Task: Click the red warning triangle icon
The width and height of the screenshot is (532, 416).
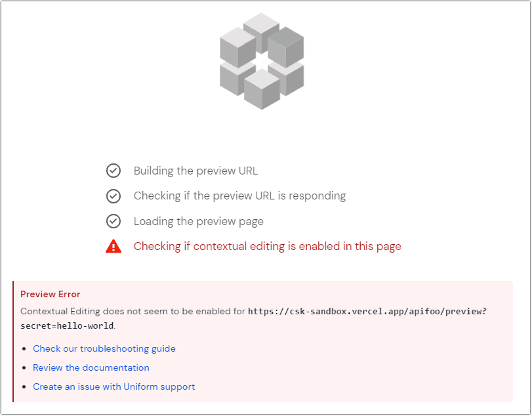Action: click(113, 246)
